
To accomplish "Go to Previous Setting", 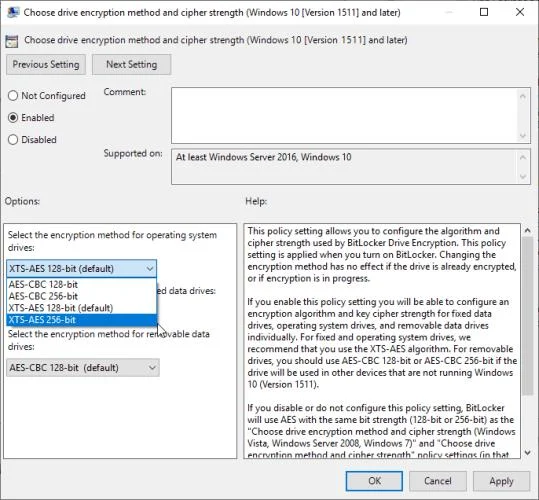I will 46,64.
